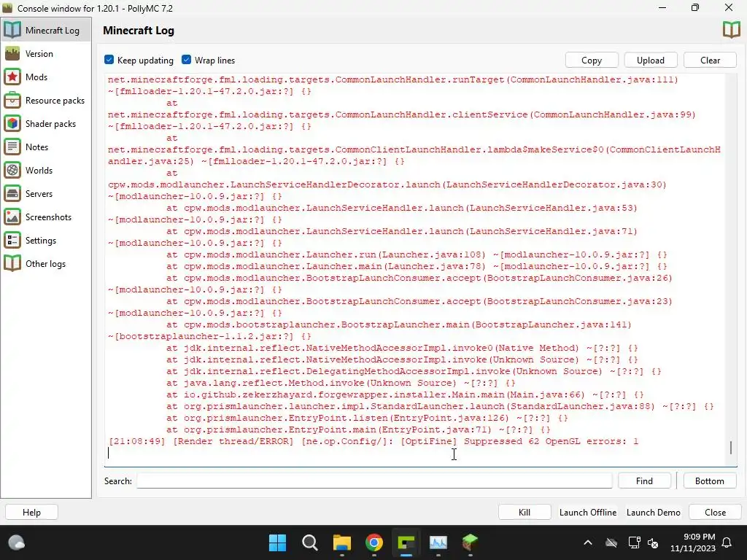Toggle the Wrap lines checkbox
The image size is (747, 560).
point(186,60)
